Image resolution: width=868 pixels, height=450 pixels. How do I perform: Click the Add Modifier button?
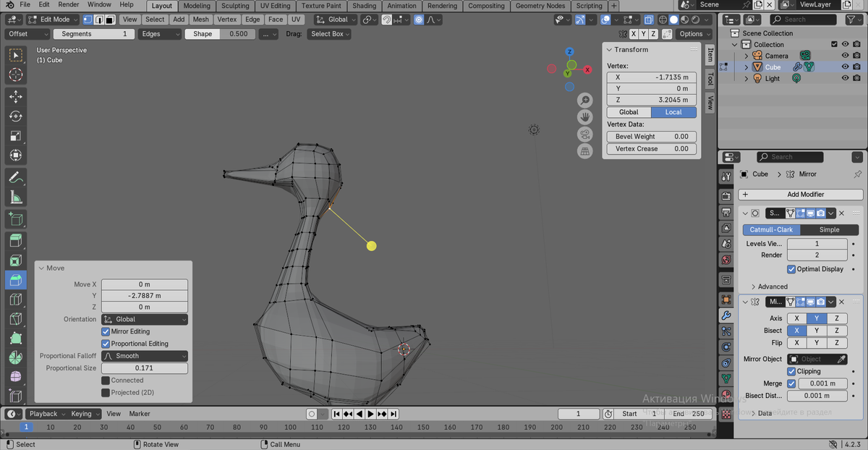(x=801, y=195)
